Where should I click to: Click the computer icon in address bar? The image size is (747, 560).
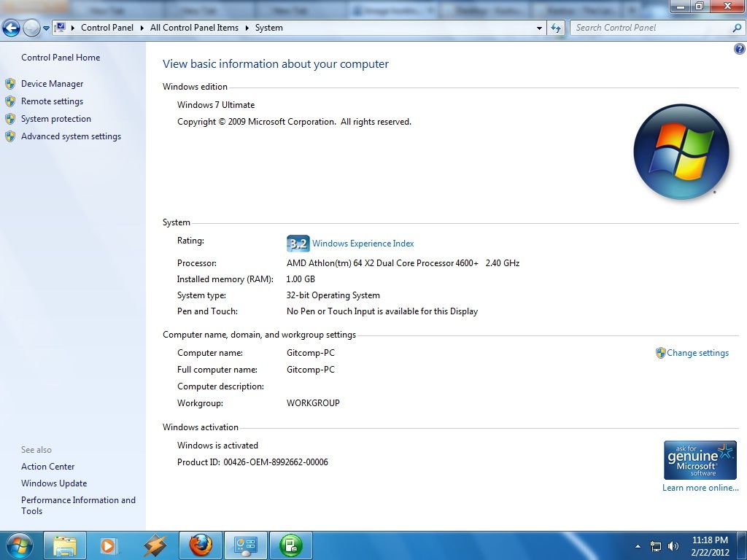tap(60, 28)
